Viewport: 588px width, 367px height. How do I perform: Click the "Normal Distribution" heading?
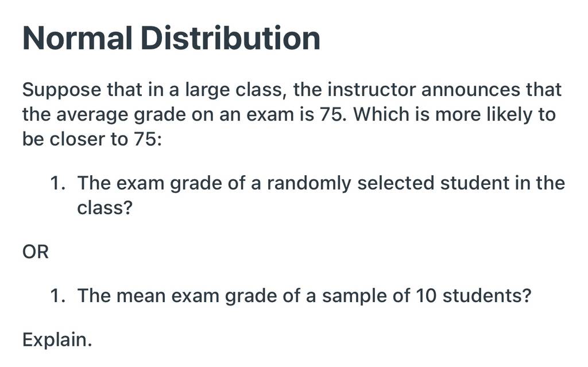[x=171, y=38]
